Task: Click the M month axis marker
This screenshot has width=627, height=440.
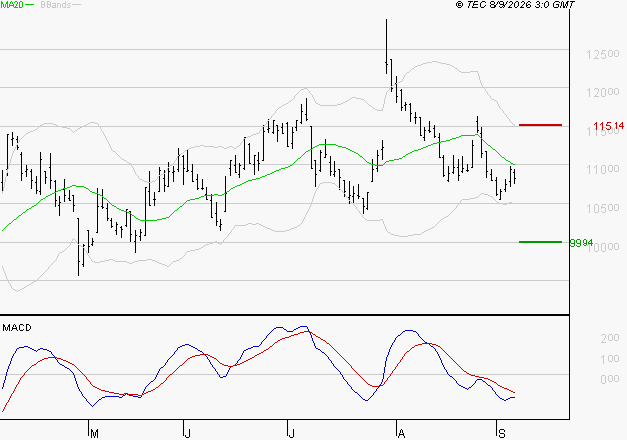Action: point(94,433)
